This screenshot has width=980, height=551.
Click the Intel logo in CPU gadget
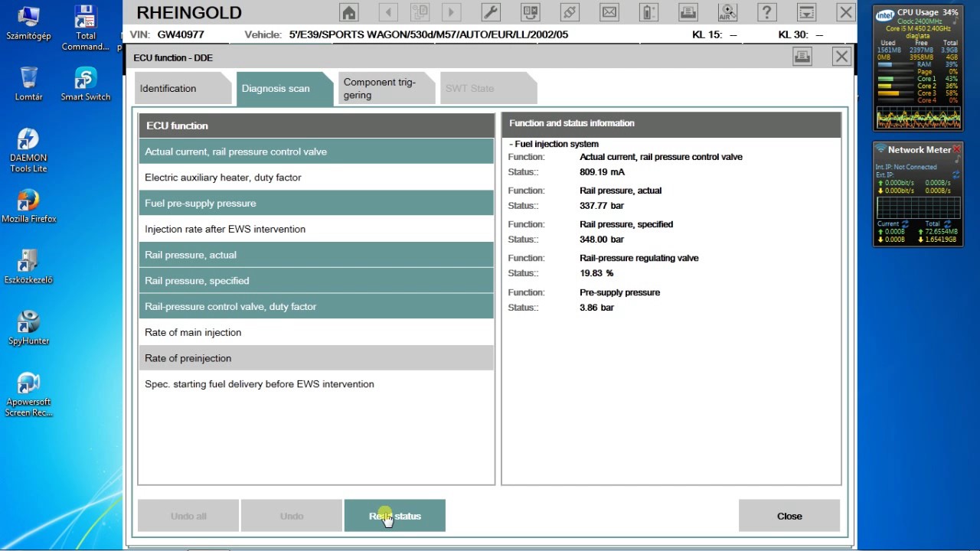[885, 15]
